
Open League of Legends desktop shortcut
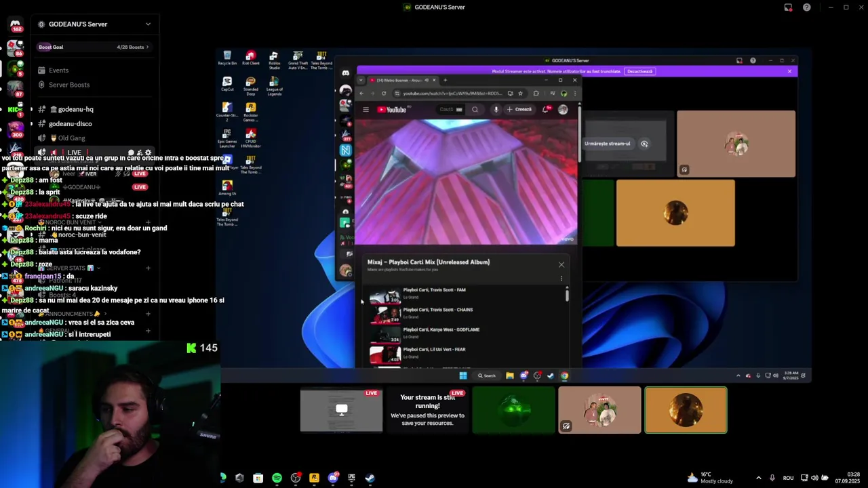274,86
